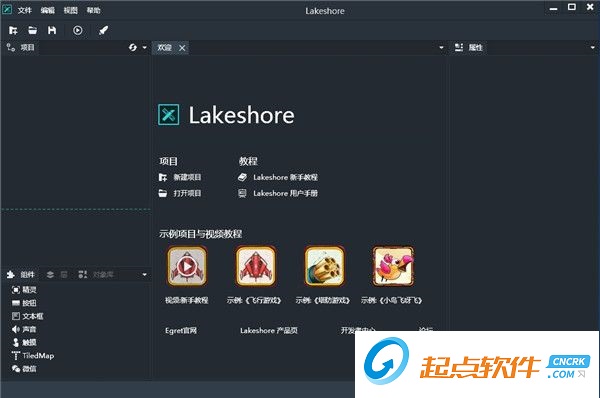Open the component panel dropdown arrow
Viewport: 600px width, 398px height.
tap(145, 274)
